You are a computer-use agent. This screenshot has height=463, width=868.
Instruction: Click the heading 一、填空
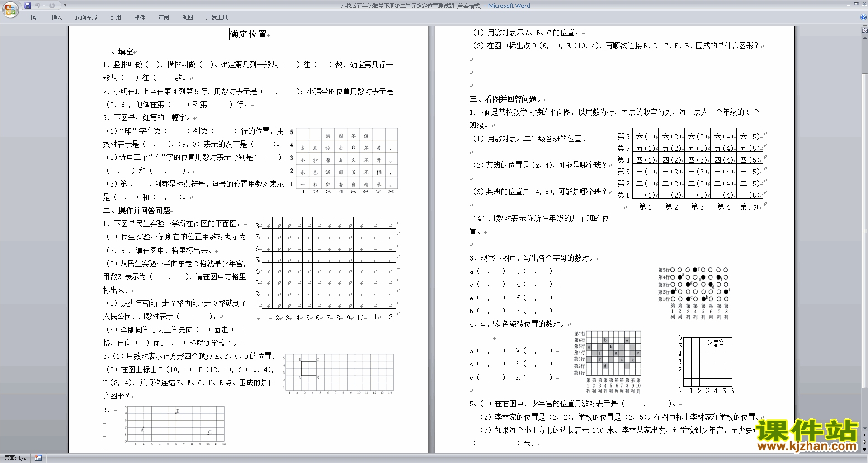[x=118, y=51]
